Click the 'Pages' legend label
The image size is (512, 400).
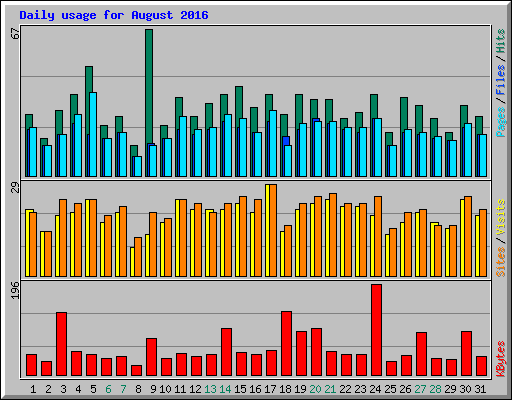click(501, 122)
